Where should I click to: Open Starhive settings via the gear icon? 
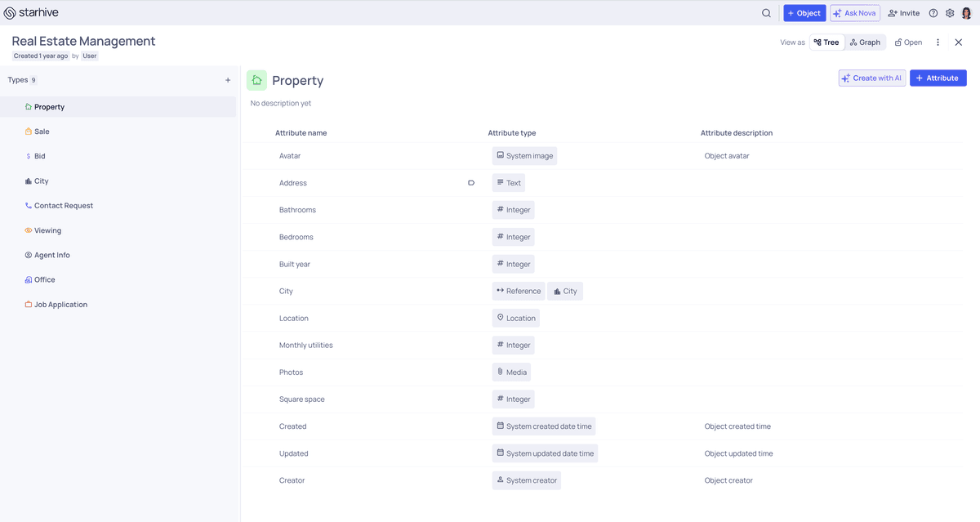pos(949,13)
